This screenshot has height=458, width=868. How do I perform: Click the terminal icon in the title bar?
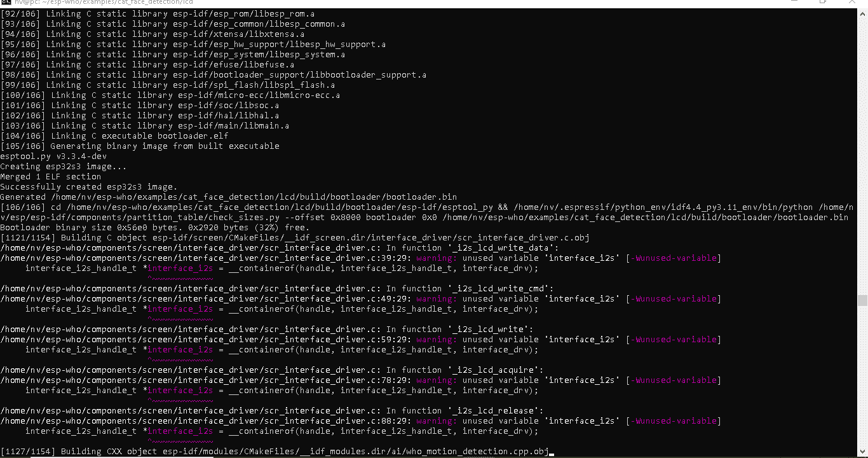tap(6, 3)
